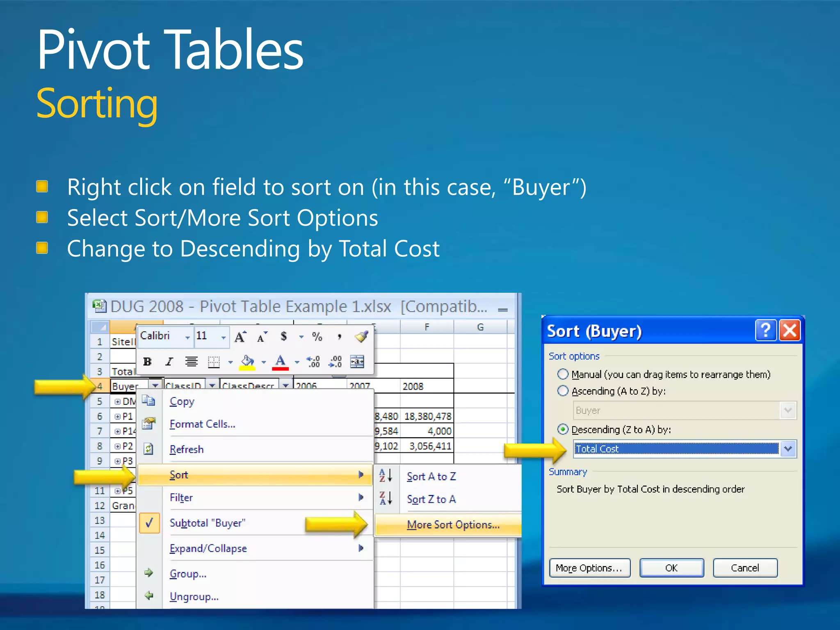
Task: Close the Sort (Buyer) dialog
Action: (790, 331)
